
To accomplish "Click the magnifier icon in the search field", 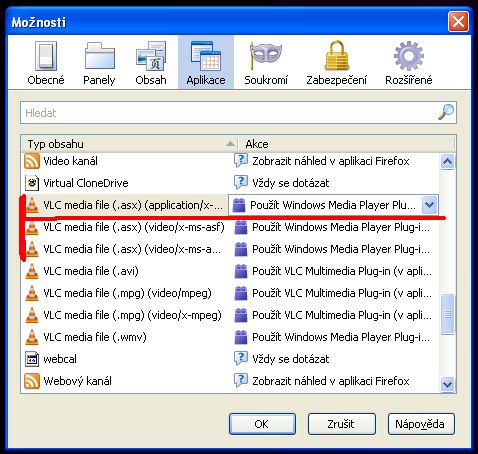I will point(445,112).
